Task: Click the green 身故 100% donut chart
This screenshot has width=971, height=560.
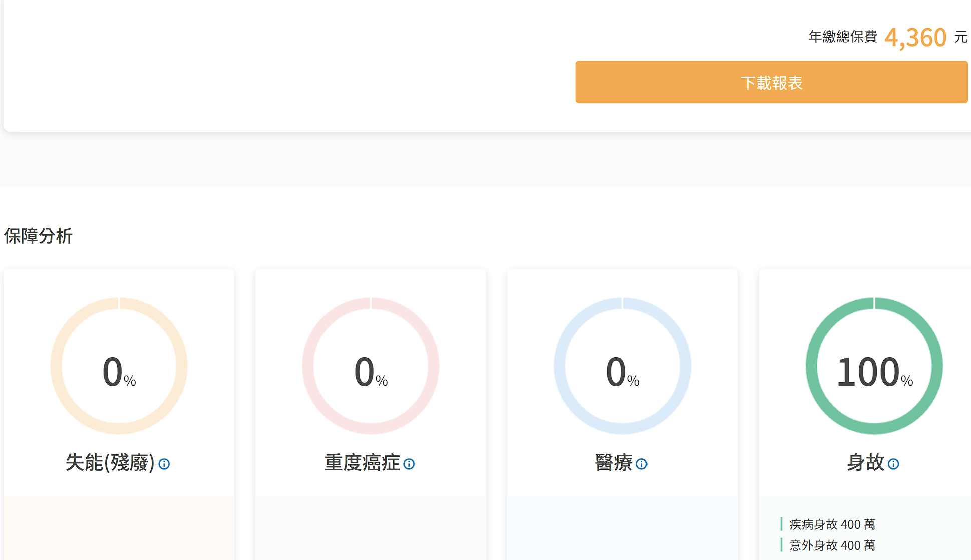Action: (x=874, y=366)
